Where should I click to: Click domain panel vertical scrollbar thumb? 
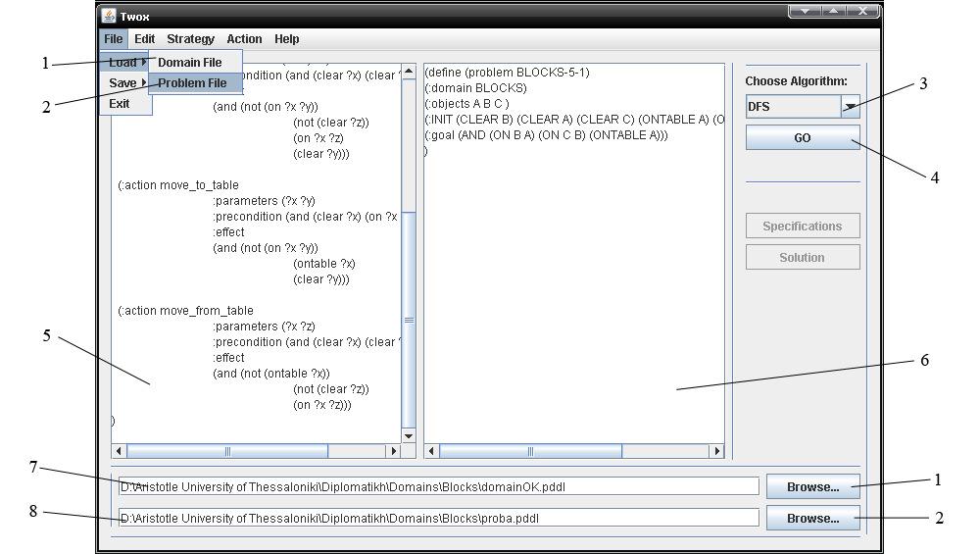409,321
